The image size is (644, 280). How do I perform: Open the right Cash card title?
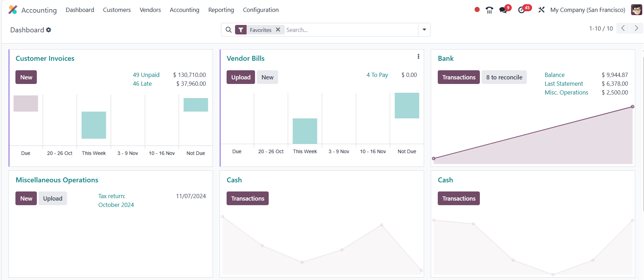[445, 180]
